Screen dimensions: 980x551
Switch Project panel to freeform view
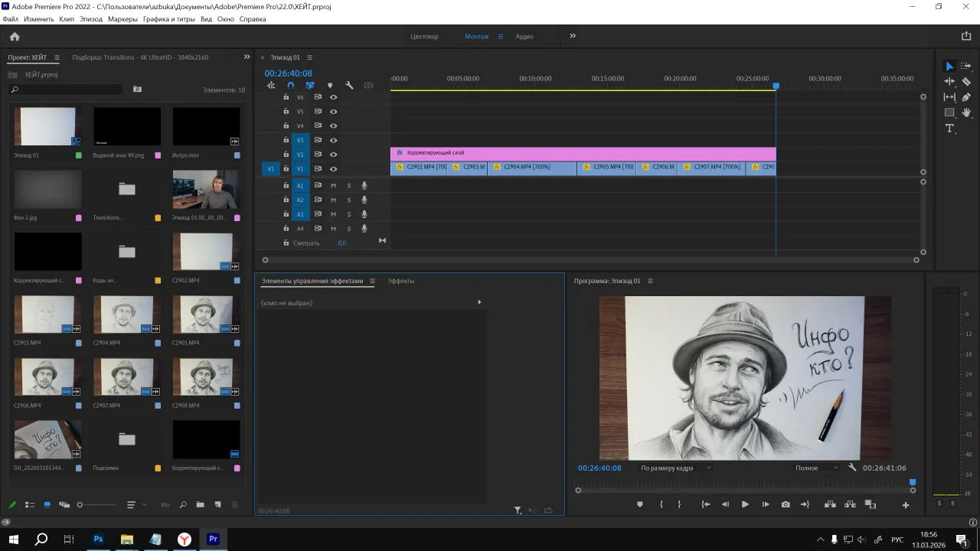64,505
